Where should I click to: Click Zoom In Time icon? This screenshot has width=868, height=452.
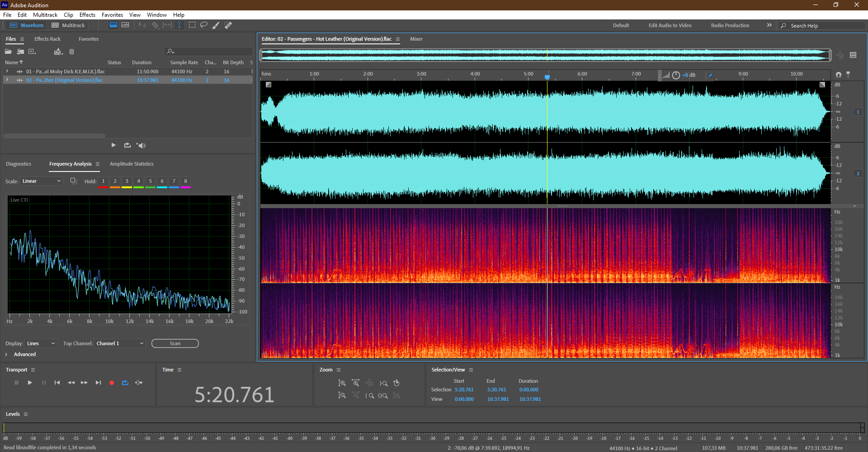[356, 383]
